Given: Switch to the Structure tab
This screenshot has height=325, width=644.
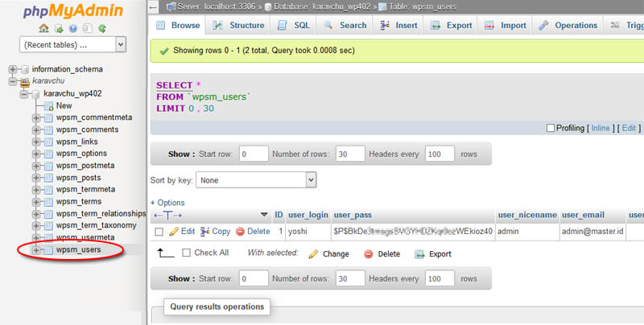Looking at the screenshot, I should (x=238, y=26).
